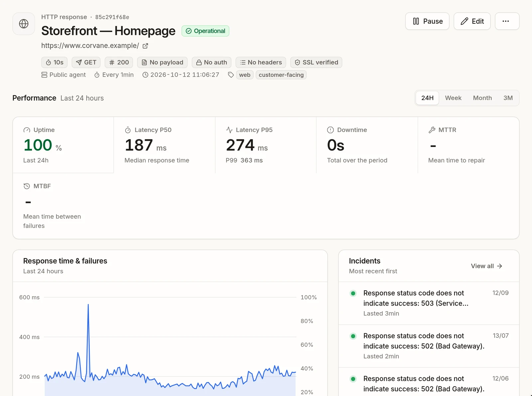Click the SSL verified shield chip
Image resolution: width=532 pixels, height=396 pixels.
(x=316, y=63)
